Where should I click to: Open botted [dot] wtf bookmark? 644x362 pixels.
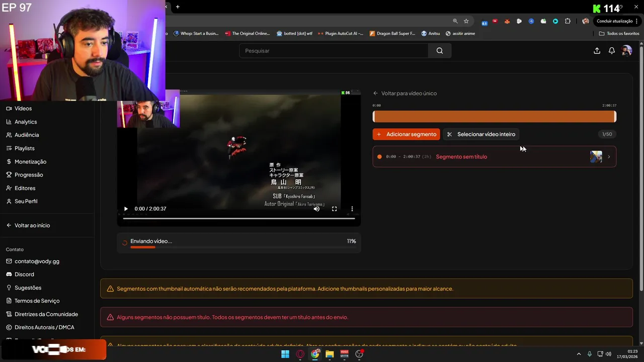pos(295,33)
